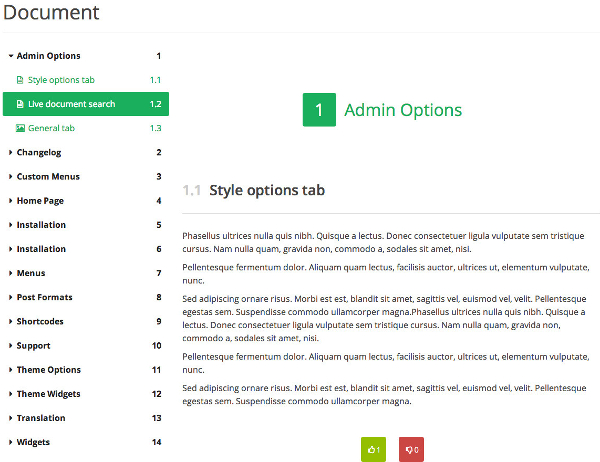Click the image icon beside General tab
The image size is (600, 462).
pyautogui.click(x=20, y=128)
